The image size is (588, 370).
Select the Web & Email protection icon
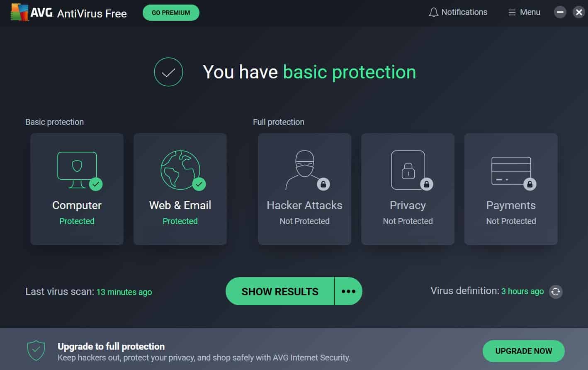[180, 170]
